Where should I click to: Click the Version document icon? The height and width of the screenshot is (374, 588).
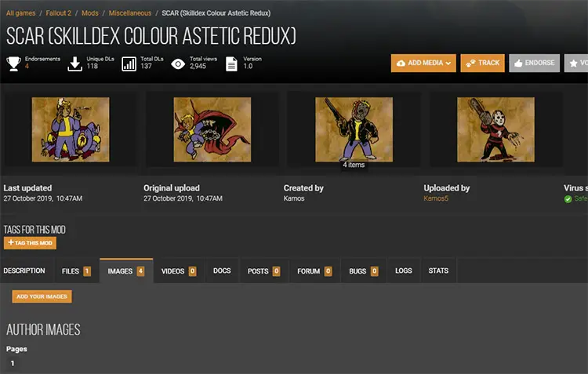coord(231,64)
